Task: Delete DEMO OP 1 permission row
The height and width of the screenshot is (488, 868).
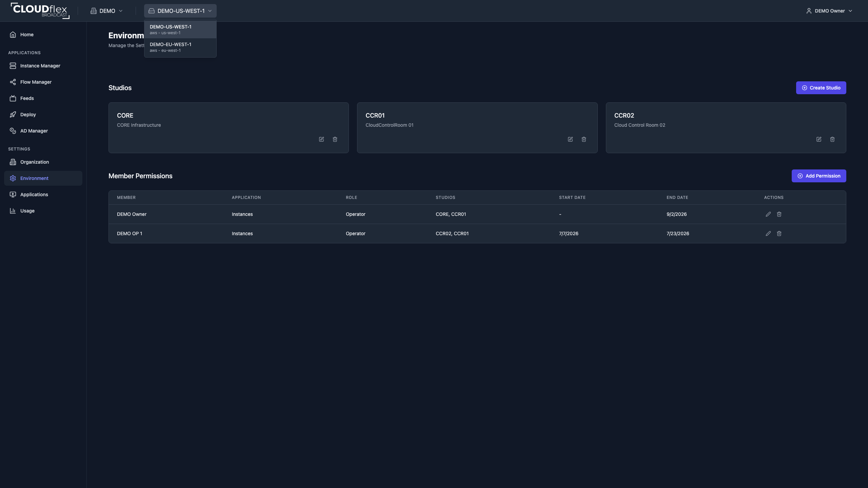Action: (779, 233)
